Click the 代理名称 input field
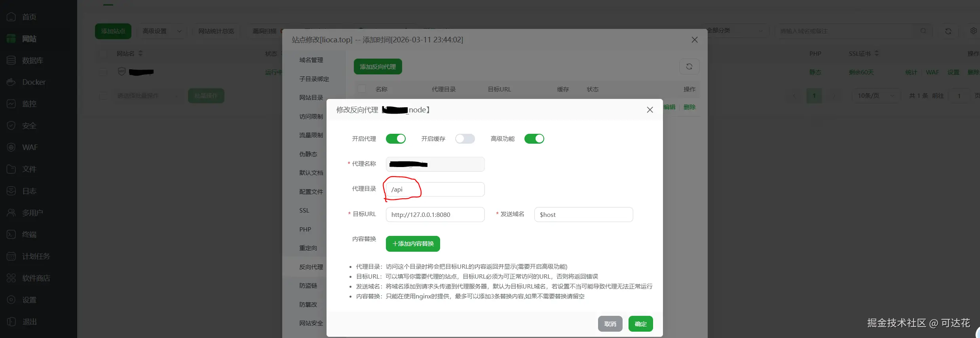 coord(435,164)
